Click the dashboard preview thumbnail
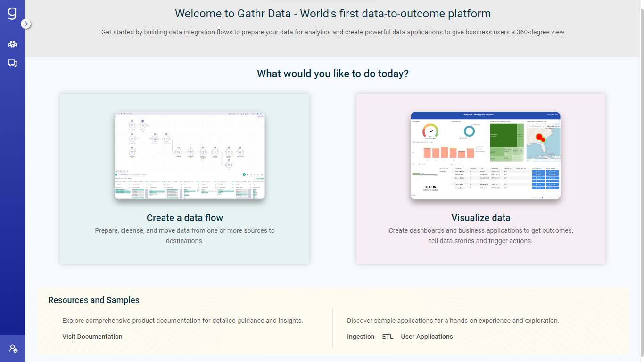Viewport: 644px width, 362px height. point(486,156)
